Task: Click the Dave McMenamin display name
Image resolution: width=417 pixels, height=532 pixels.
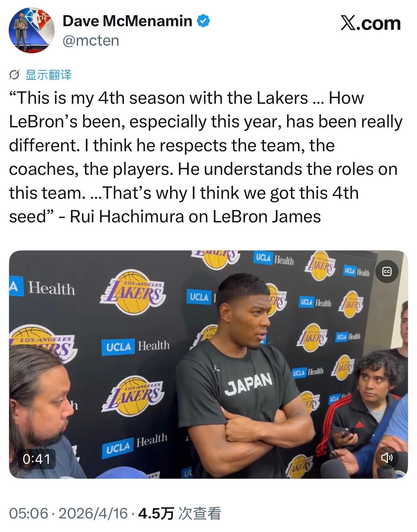Action: [x=127, y=21]
